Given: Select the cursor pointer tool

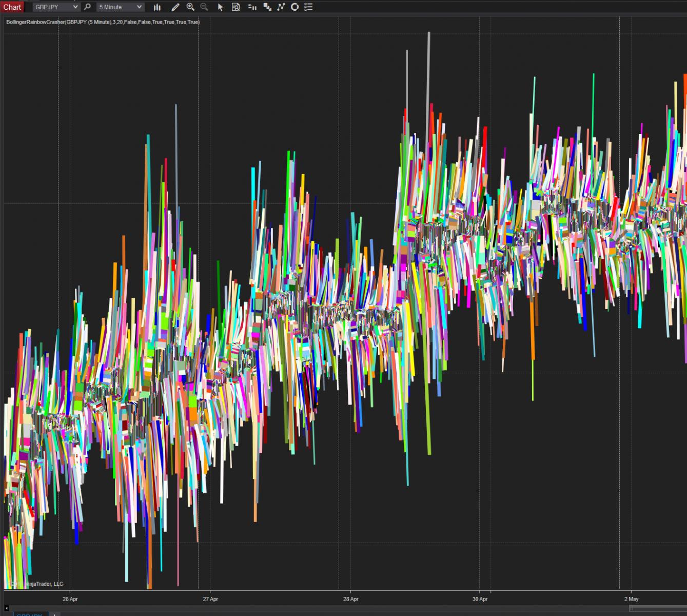Looking at the screenshot, I should [221, 7].
